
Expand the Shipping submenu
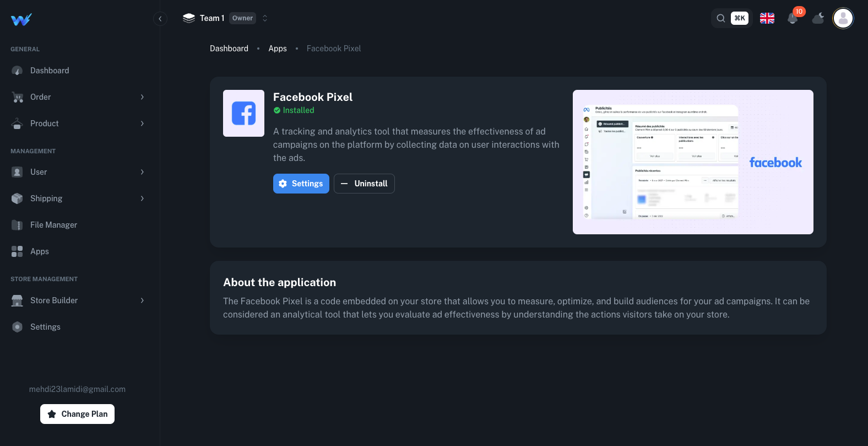pyautogui.click(x=142, y=198)
